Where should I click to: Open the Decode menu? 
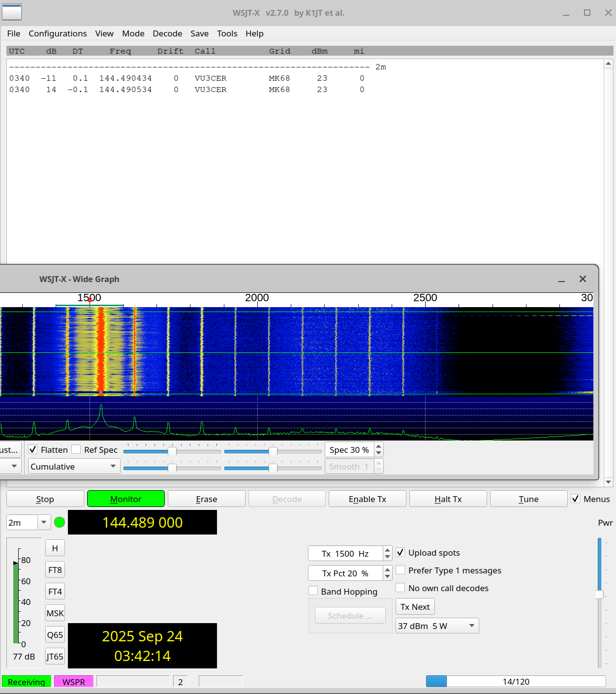click(167, 33)
